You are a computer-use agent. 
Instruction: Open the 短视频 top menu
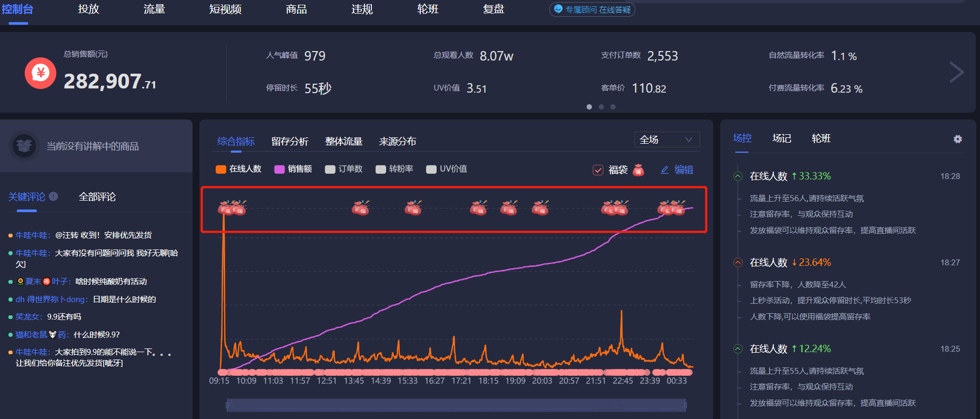pos(225,9)
